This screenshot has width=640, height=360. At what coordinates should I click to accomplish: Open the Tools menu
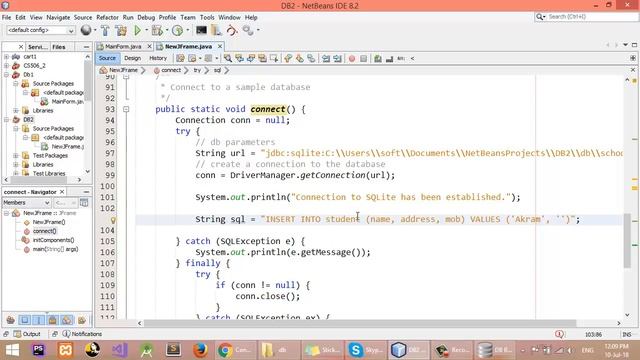(x=207, y=18)
